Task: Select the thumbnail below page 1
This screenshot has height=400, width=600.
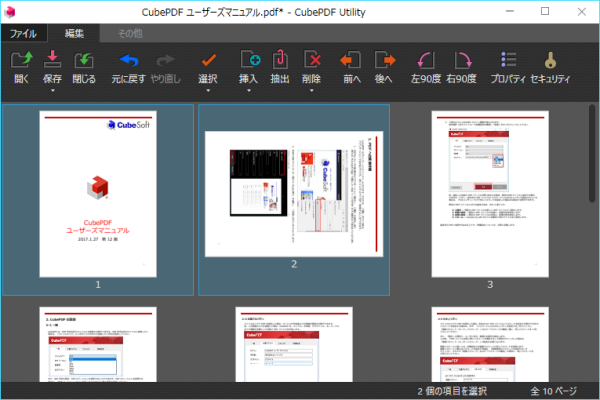Action: [98, 344]
